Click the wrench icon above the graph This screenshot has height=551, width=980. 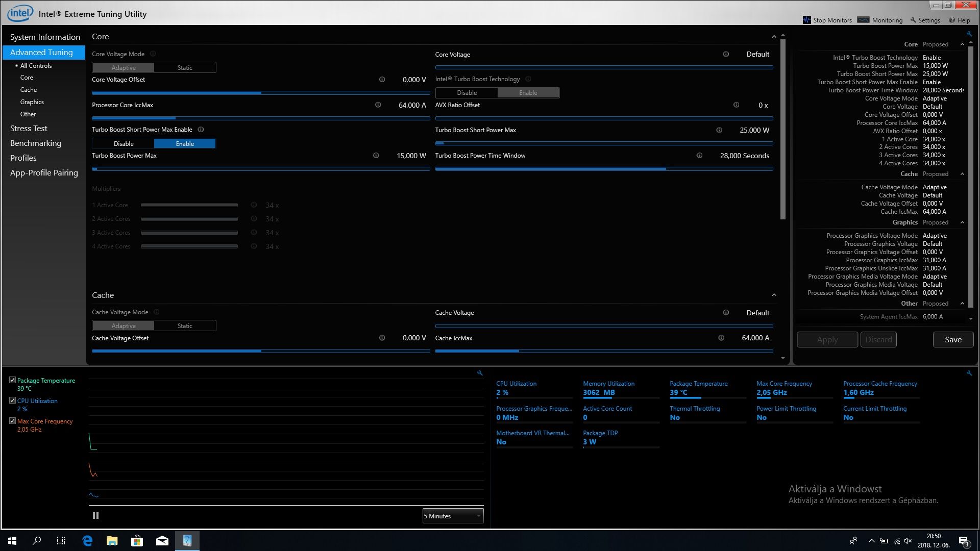click(480, 373)
